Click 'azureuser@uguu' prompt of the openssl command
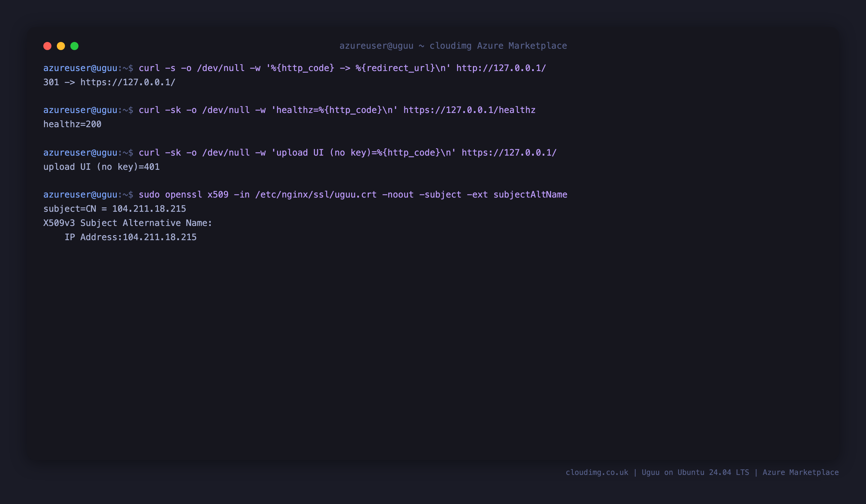Screen dimensions: 866x504 [x=81, y=194]
